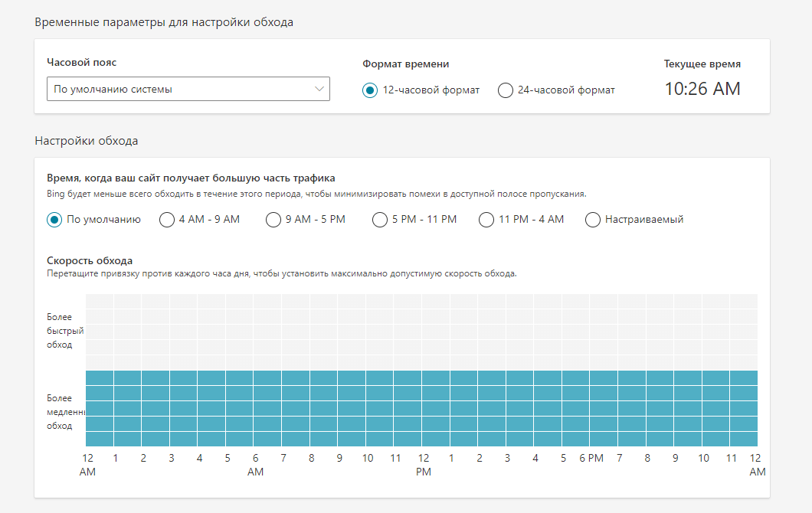Click the 12 PM label on chart axis
812x513 pixels.
pyautogui.click(x=423, y=465)
